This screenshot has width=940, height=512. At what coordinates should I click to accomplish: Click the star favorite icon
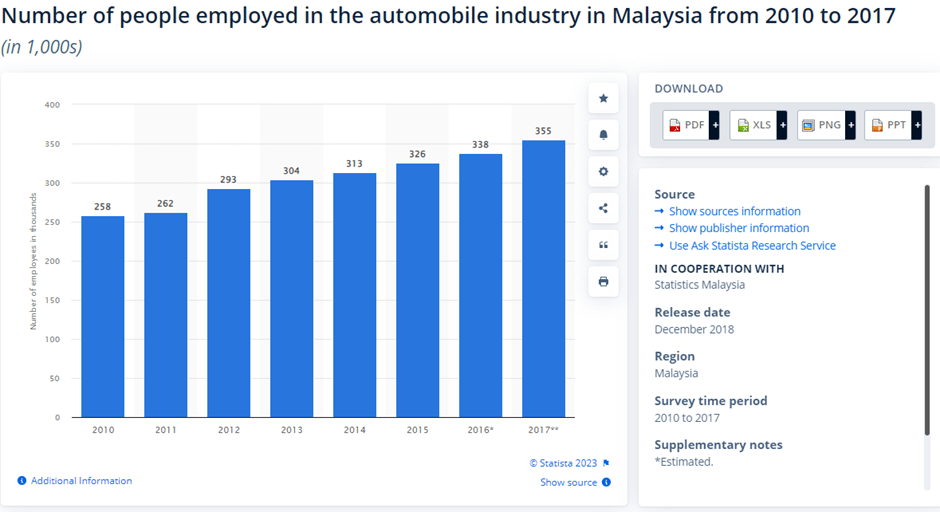[603, 98]
